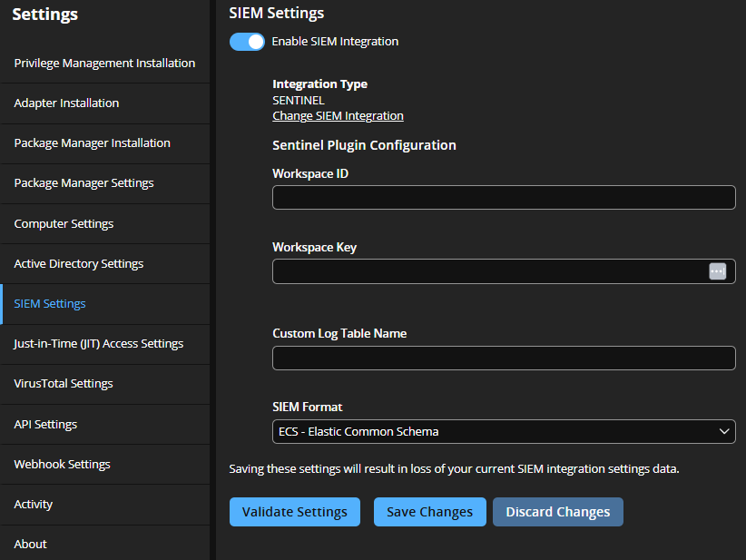The width and height of the screenshot is (746, 560).
Task: Go to Package Manager Installation
Action: click(92, 142)
